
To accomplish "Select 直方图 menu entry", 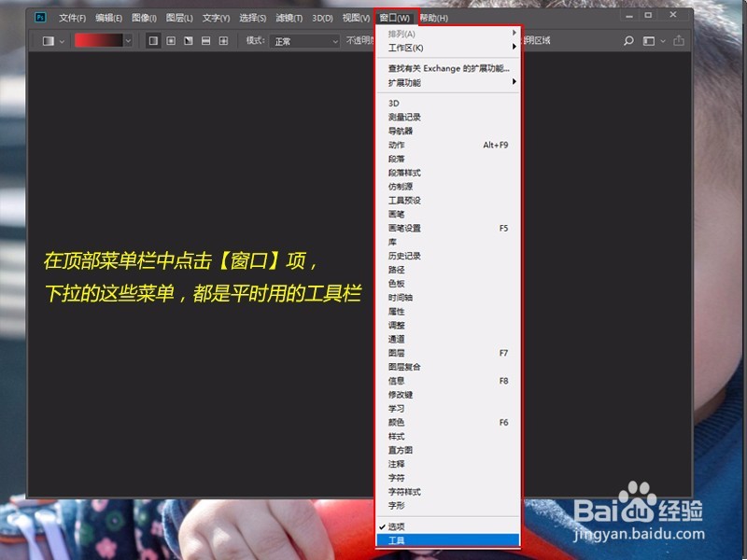I will coord(448,450).
